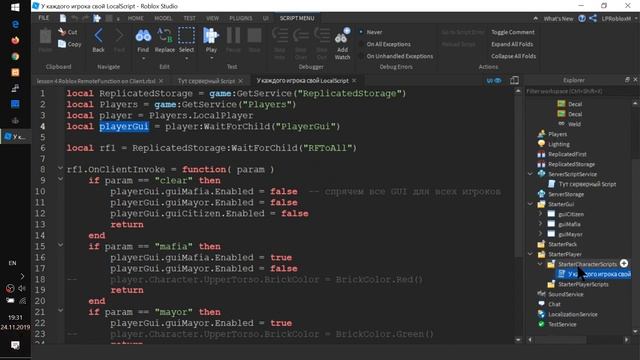640x360 pixels.
Task: Select On Unhandled Exceptions option
Action: [x=396, y=56]
